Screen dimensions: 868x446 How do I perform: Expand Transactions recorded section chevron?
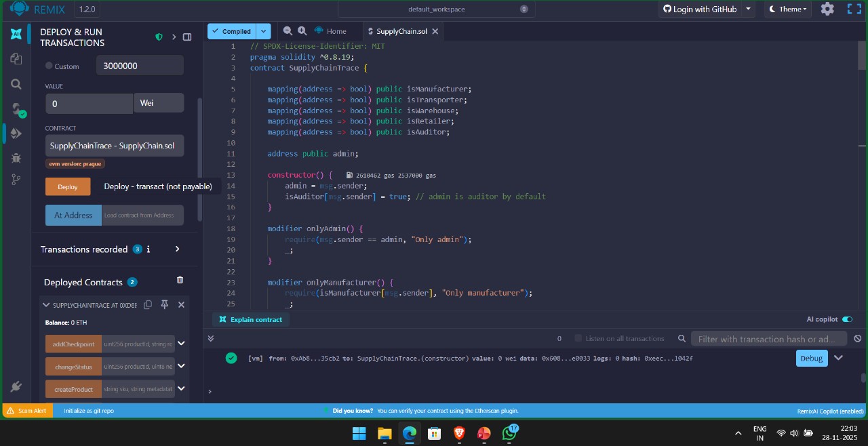click(178, 249)
